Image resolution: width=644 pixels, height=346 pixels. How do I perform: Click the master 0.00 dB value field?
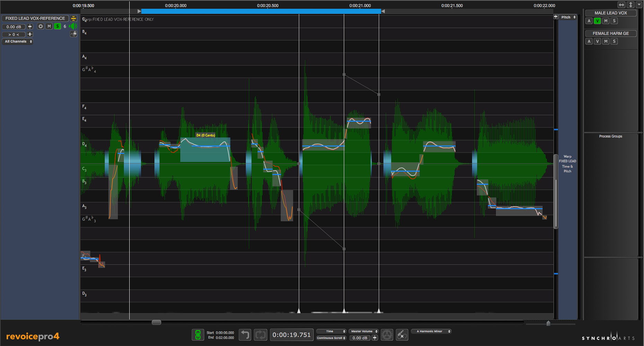pyautogui.click(x=360, y=338)
